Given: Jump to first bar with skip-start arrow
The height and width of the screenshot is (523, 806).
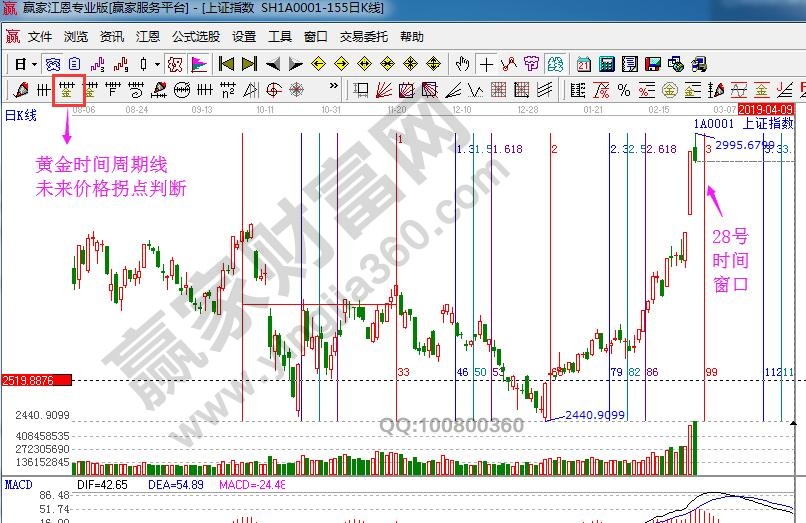Looking at the screenshot, I should pyautogui.click(x=227, y=64).
